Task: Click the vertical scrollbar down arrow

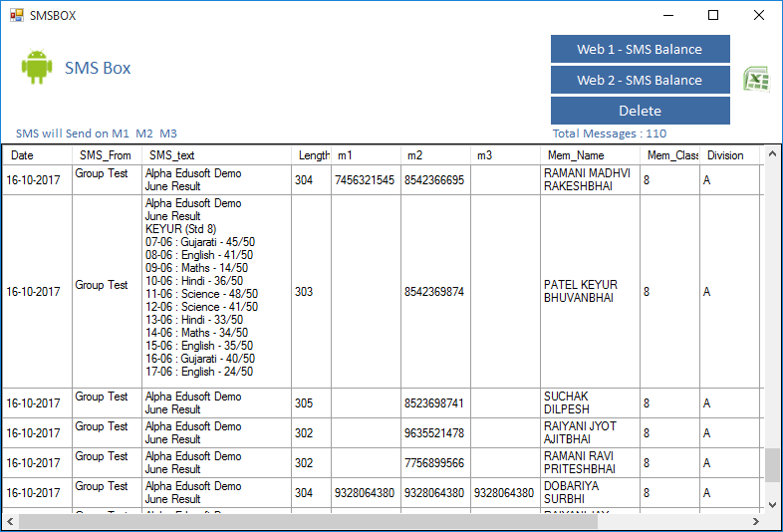Action: tap(772, 505)
